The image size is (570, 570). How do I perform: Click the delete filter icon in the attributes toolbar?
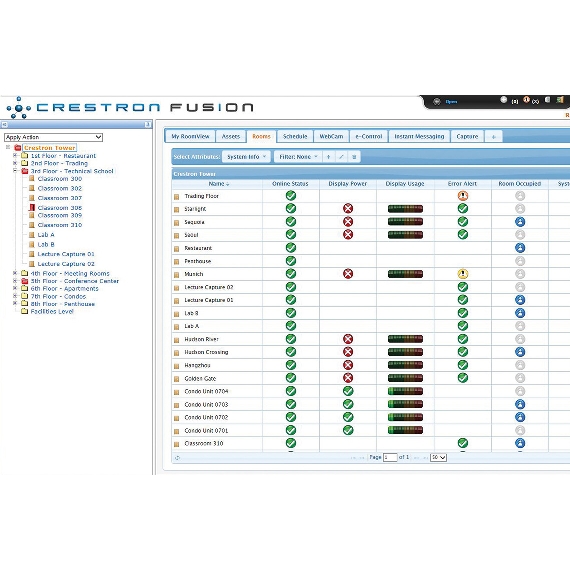click(x=354, y=157)
